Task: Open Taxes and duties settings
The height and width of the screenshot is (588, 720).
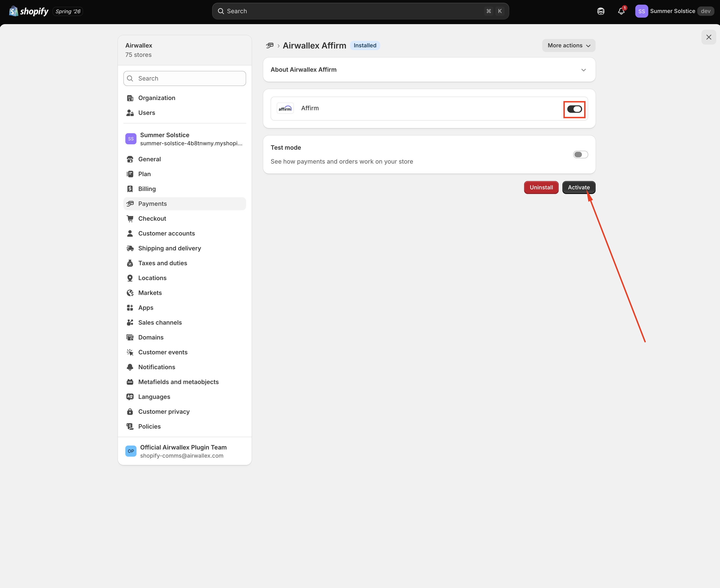Action: 185,263
